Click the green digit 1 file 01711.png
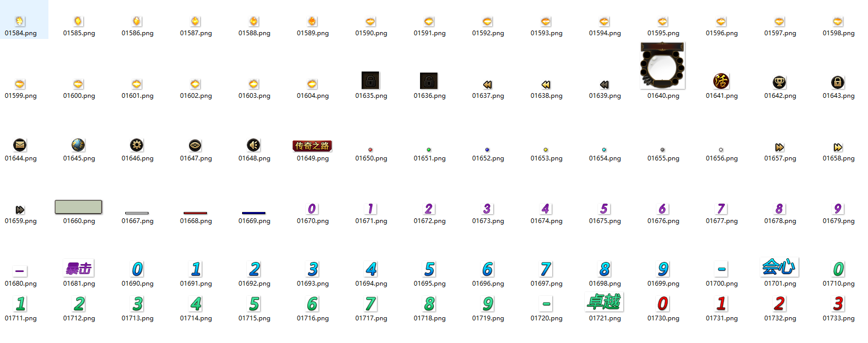Screen dimensions: 868x343 click(x=20, y=304)
